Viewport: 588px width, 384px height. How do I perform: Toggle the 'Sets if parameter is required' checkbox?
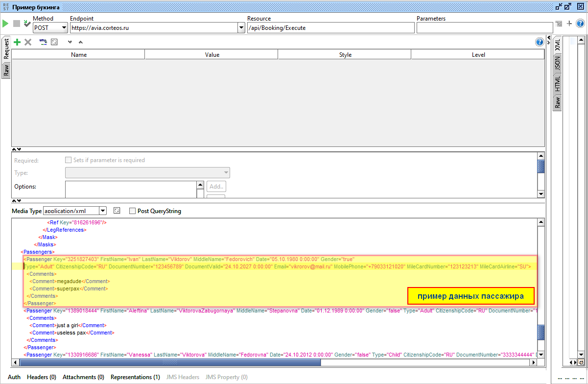pos(69,160)
